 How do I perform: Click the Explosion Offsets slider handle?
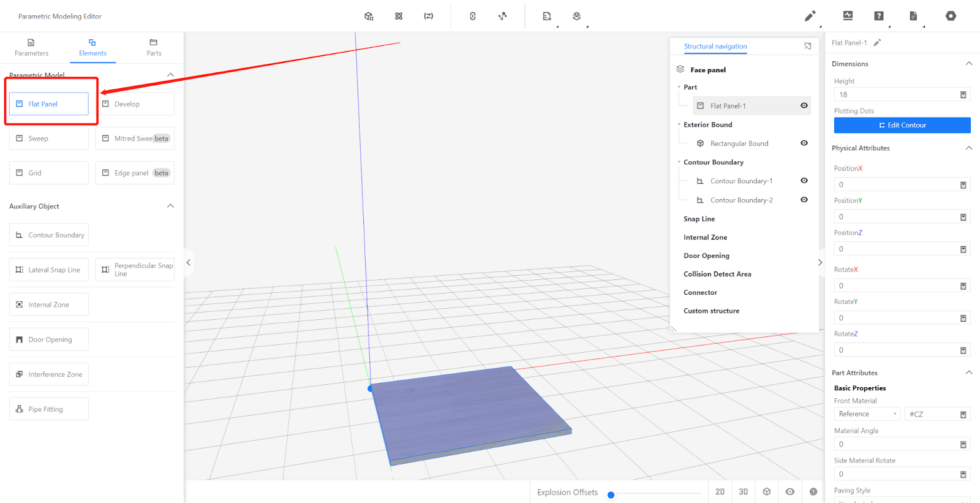tap(611, 495)
